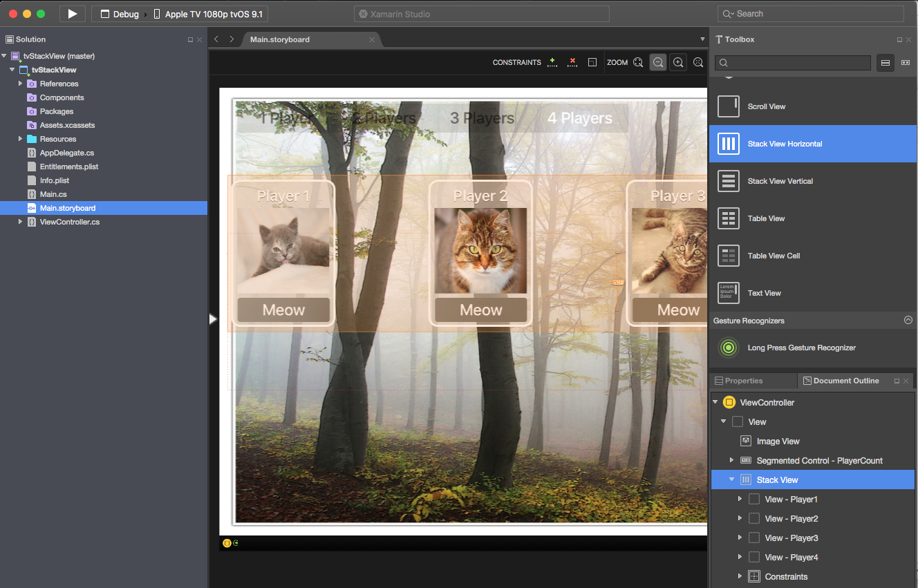Expand the References folder
The image size is (918, 588).
[x=20, y=84]
